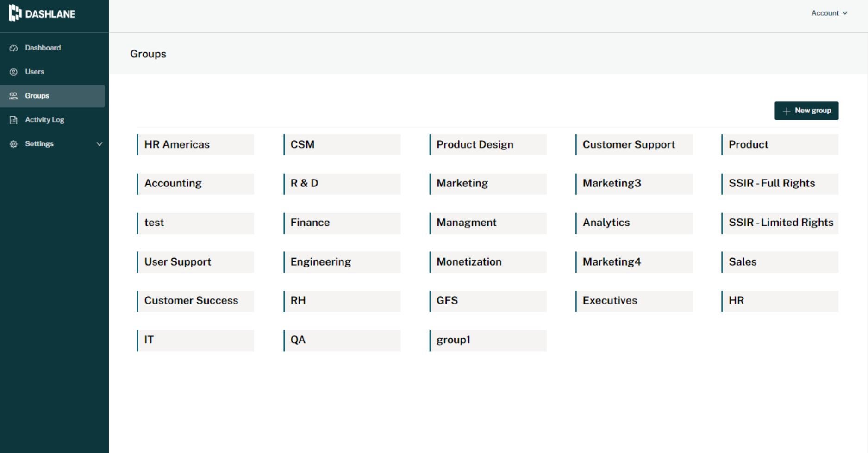Viewport: 868px width, 453px height.
Task: Click the Groups page heading
Action: (x=148, y=54)
